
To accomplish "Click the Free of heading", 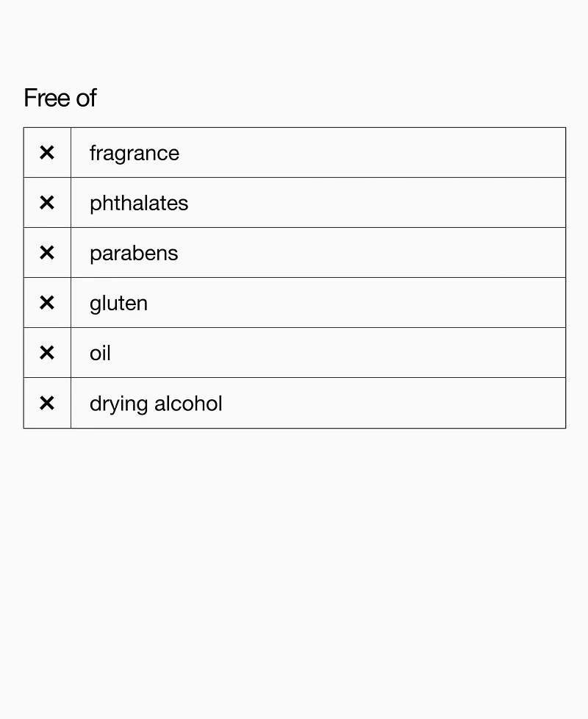I will 60,98.
